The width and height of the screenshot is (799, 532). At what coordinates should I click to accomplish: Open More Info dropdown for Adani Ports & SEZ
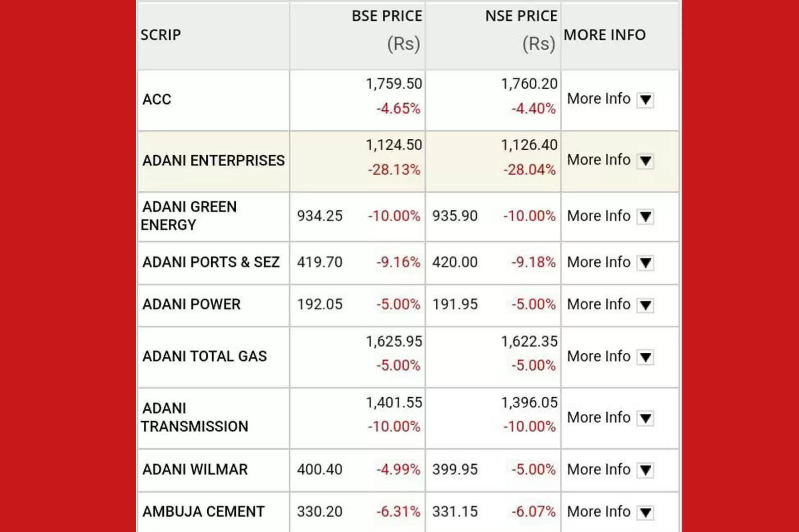pos(645,263)
